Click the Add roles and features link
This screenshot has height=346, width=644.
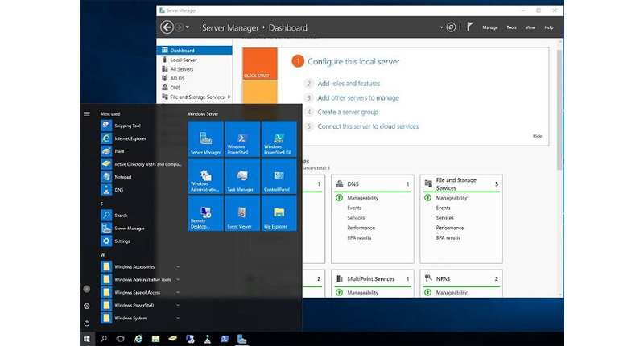coord(349,84)
